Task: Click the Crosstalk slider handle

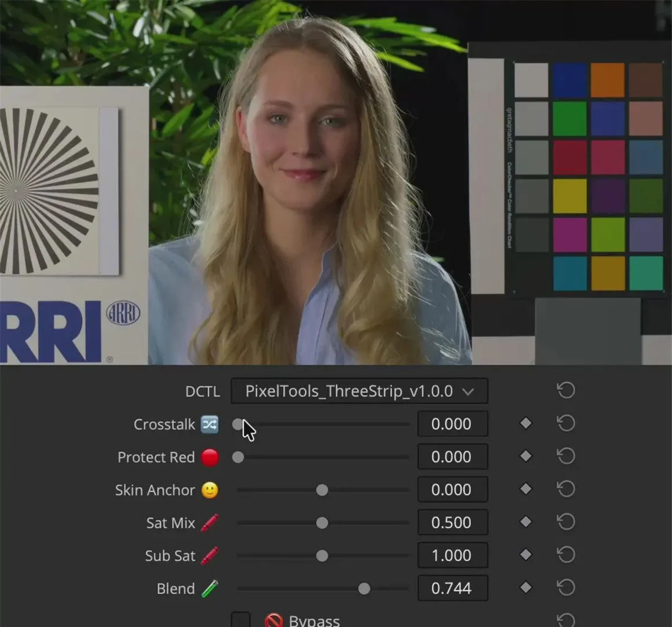Action: 238,424
